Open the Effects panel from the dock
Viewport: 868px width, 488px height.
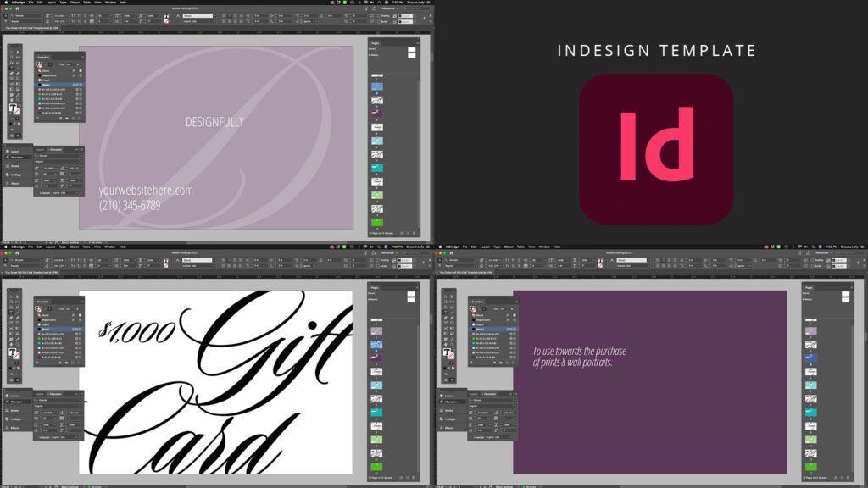pos(19,184)
